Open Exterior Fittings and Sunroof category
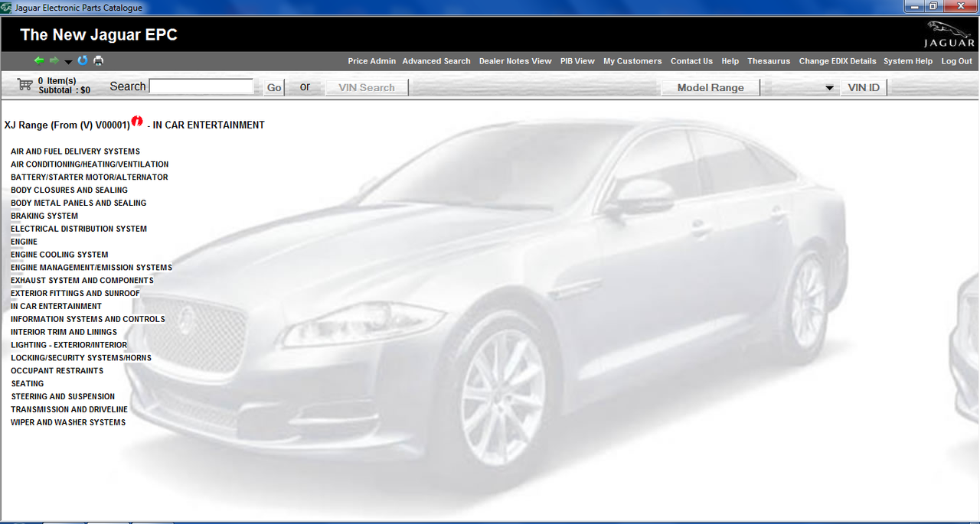This screenshot has width=980, height=524. tap(76, 294)
